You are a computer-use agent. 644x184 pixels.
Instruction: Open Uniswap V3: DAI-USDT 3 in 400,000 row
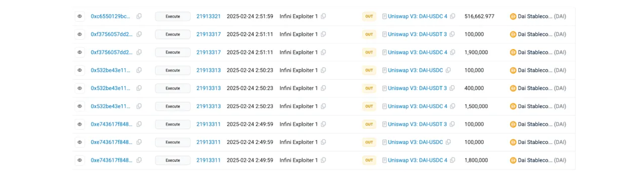(x=417, y=88)
